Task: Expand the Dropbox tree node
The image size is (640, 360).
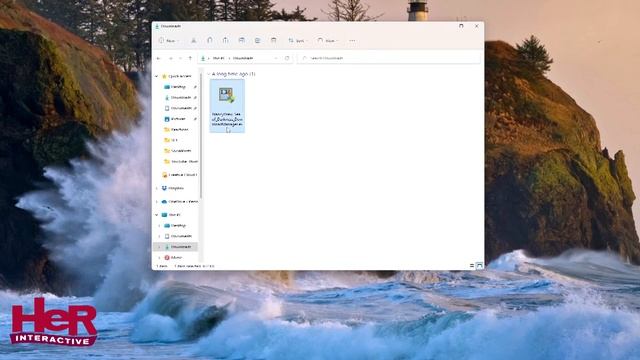Action: click(x=157, y=188)
